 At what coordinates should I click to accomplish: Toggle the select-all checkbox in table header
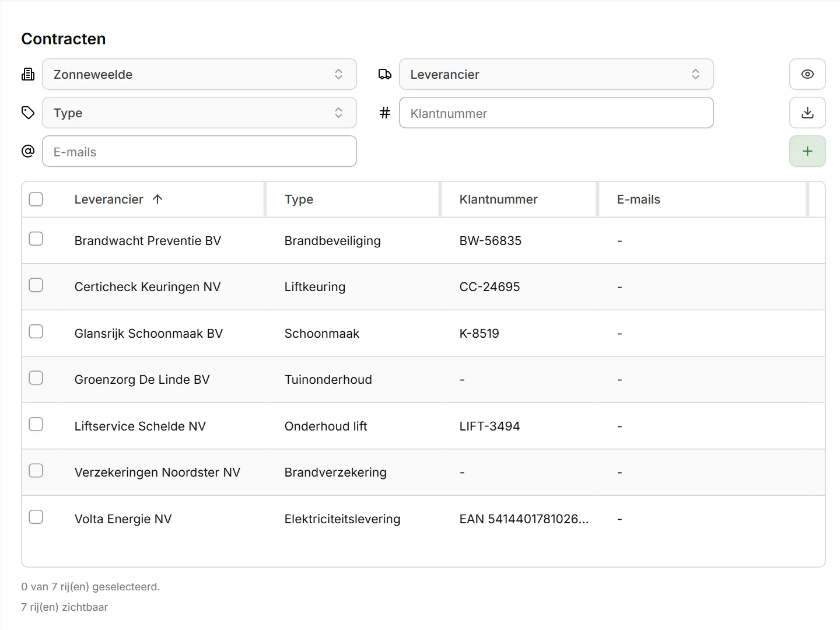(x=36, y=199)
